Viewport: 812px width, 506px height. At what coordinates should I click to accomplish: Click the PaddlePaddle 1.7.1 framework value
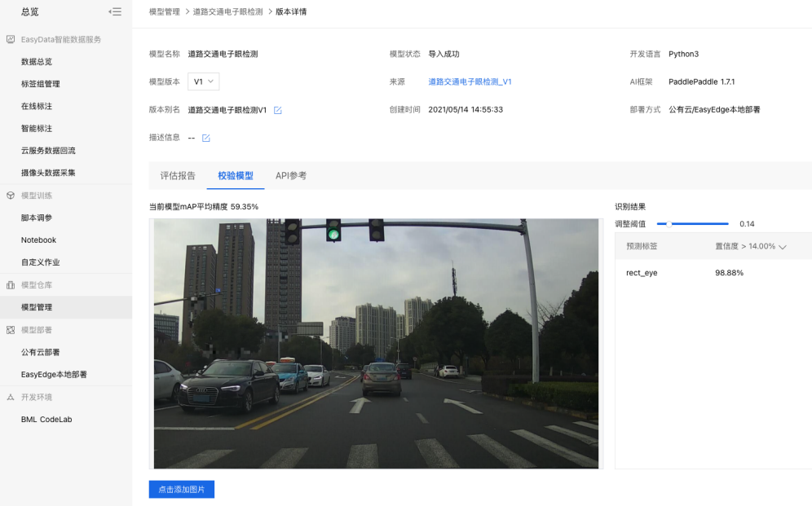point(702,81)
